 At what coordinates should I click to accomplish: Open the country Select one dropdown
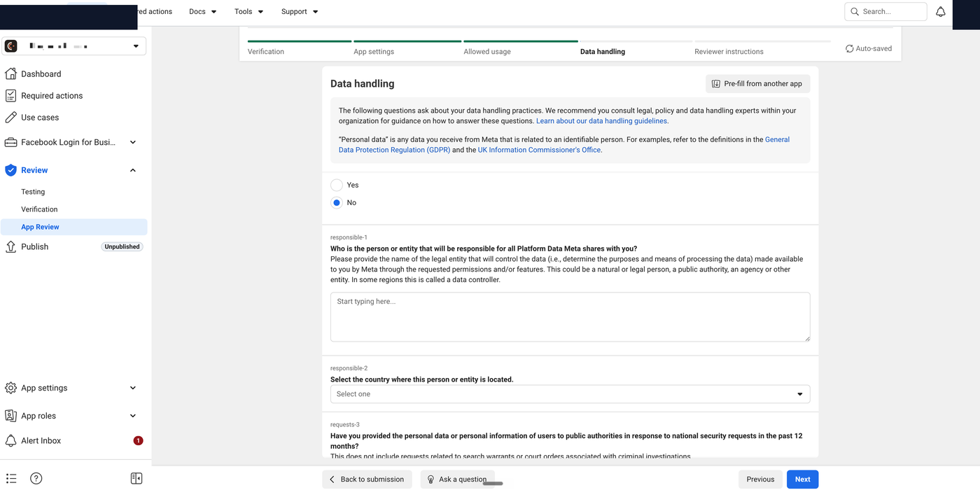tap(570, 394)
